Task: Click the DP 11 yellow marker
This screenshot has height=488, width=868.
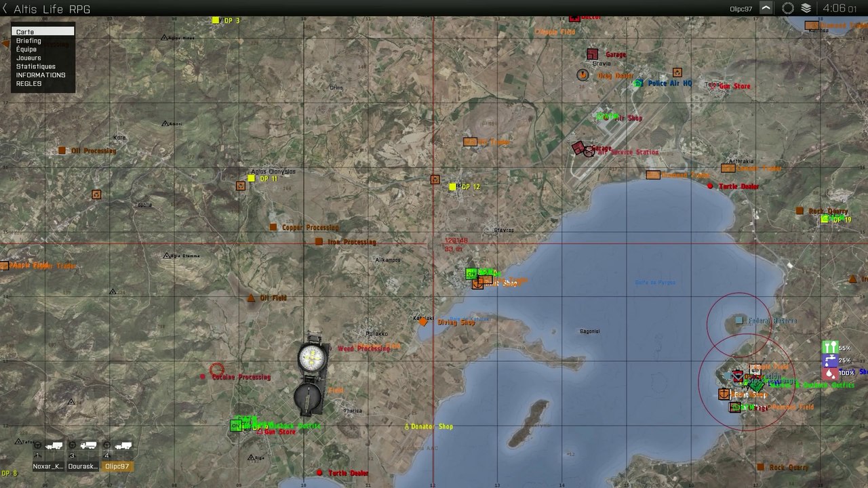Action: 252,178
